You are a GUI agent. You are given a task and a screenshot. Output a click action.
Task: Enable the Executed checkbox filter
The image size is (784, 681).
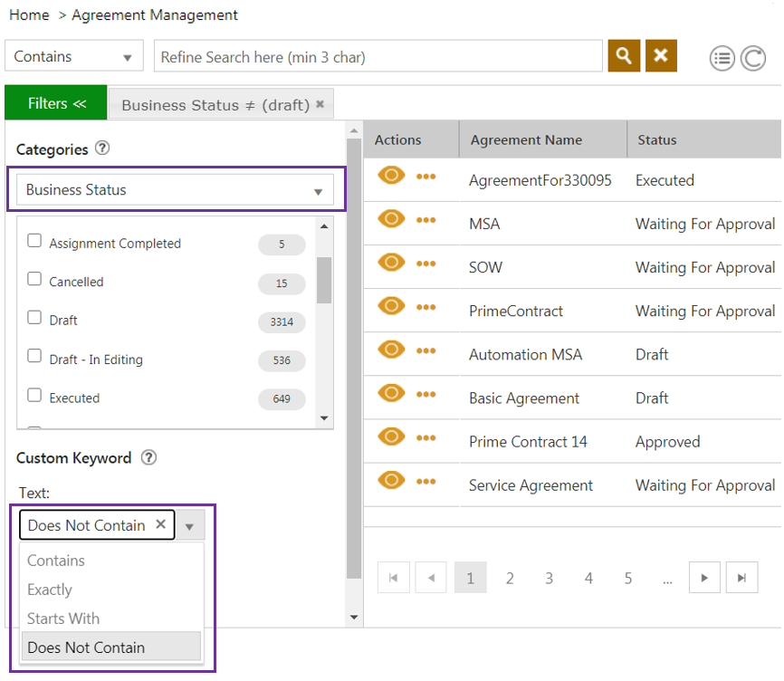pos(34,396)
